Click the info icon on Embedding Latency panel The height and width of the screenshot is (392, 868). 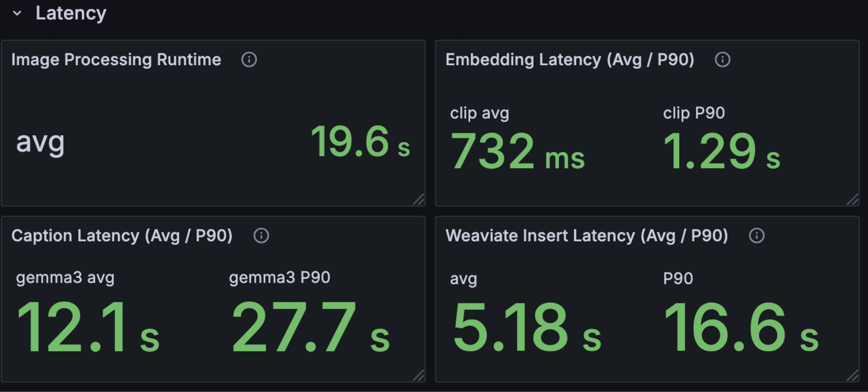(723, 60)
